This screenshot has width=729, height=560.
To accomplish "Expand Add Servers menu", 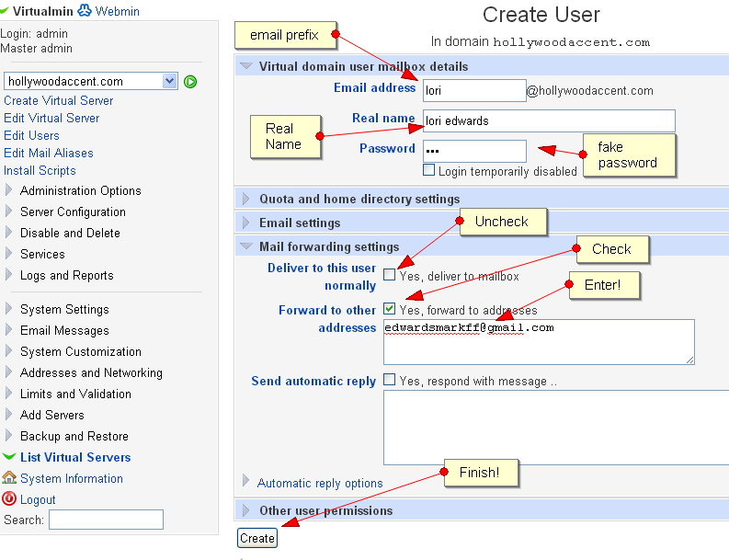I will tap(9, 414).
